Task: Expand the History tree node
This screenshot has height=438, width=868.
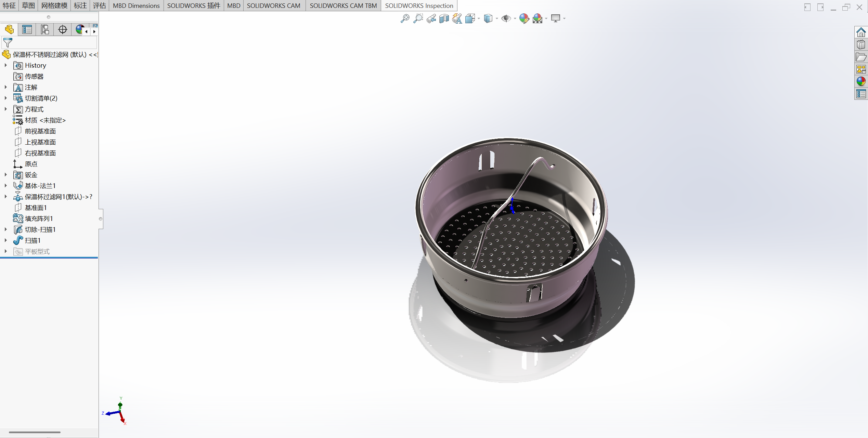Action: coord(6,65)
